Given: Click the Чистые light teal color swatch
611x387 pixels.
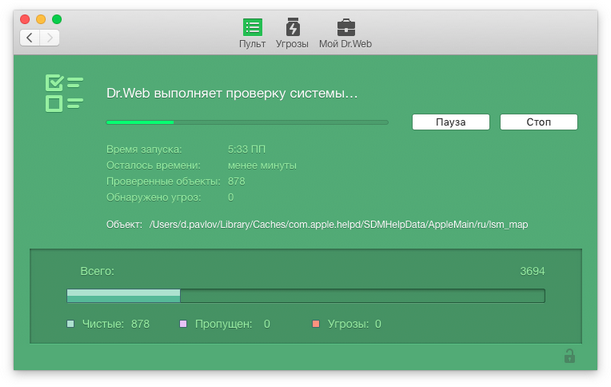Looking at the screenshot, I should click(71, 324).
